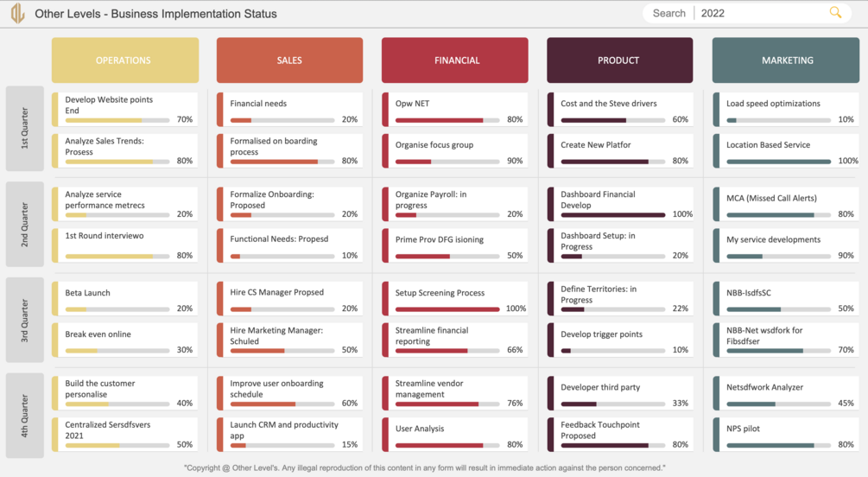868x477 pixels.
Task: Click the User Analysis progress bar
Action: (447, 445)
